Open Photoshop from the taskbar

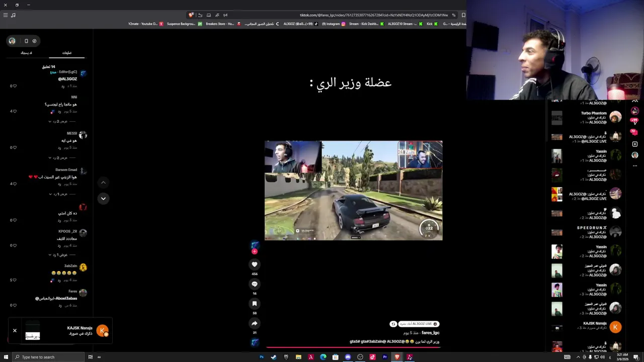point(262,357)
